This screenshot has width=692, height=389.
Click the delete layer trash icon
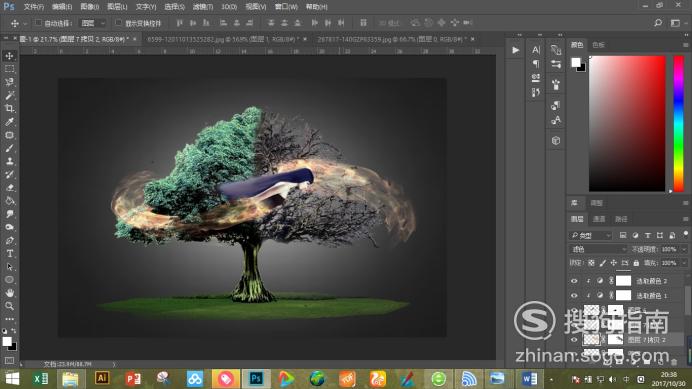pos(674,362)
